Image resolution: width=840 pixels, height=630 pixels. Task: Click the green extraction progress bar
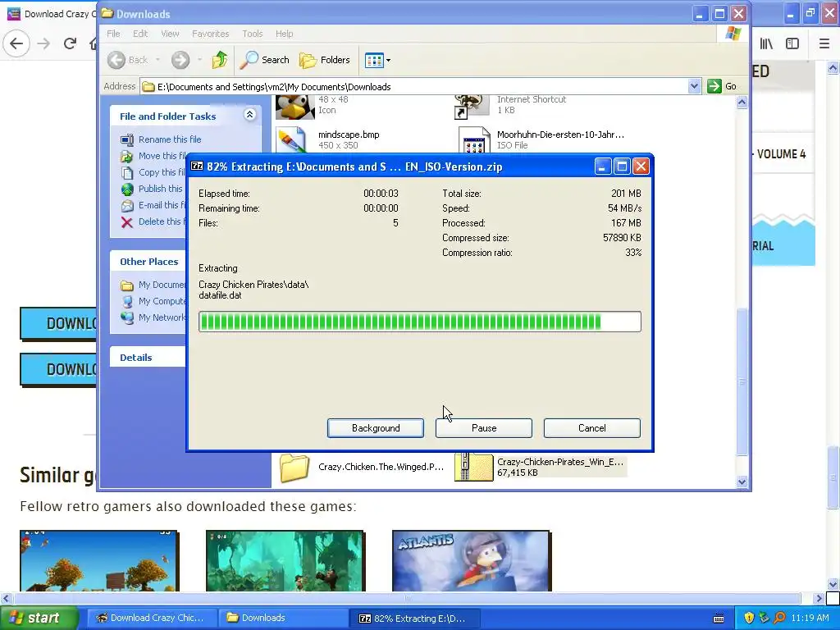click(x=419, y=322)
